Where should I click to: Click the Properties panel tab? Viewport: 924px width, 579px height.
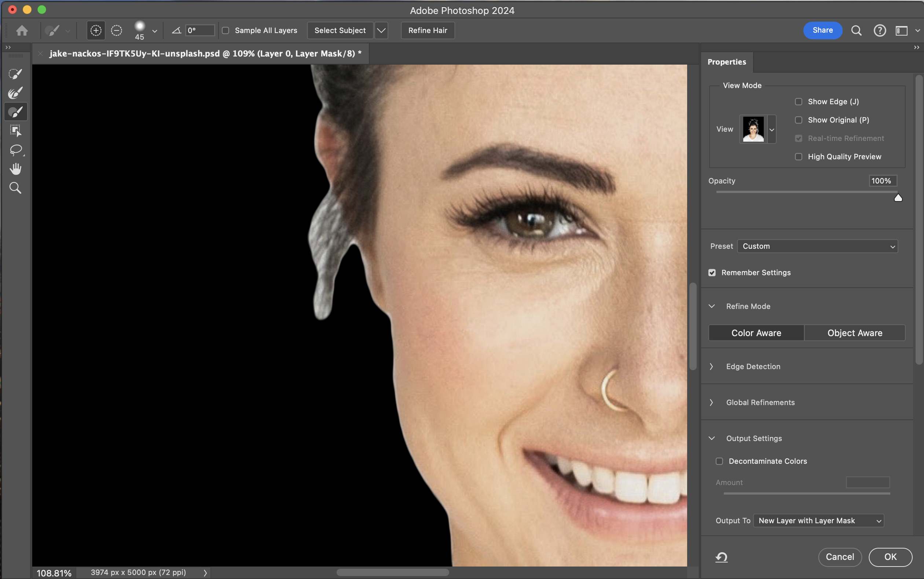[727, 62]
